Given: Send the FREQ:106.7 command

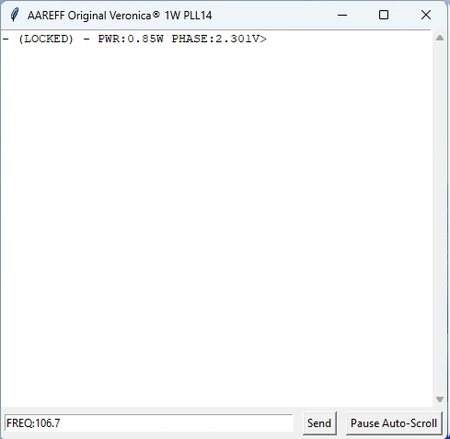Looking at the screenshot, I should [x=319, y=423].
